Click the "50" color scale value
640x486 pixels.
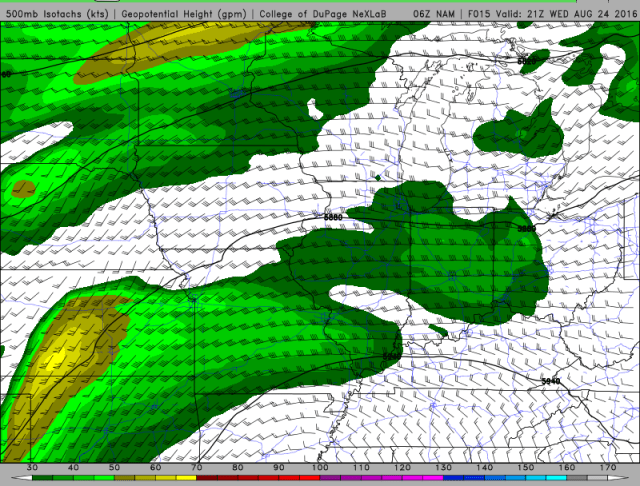(x=114, y=468)
